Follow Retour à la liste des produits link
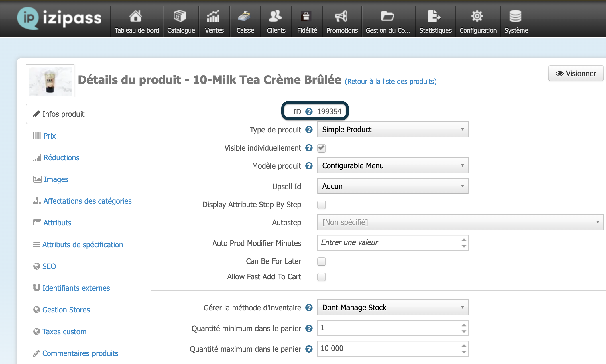Viewport: 606px width, 364px height. 391,82
